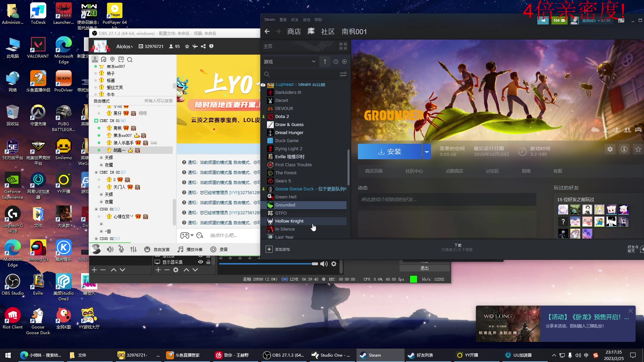Viewport: 644px width, 362px height.
Task: Add a new OBS source with plus
Action: (158, 270)
